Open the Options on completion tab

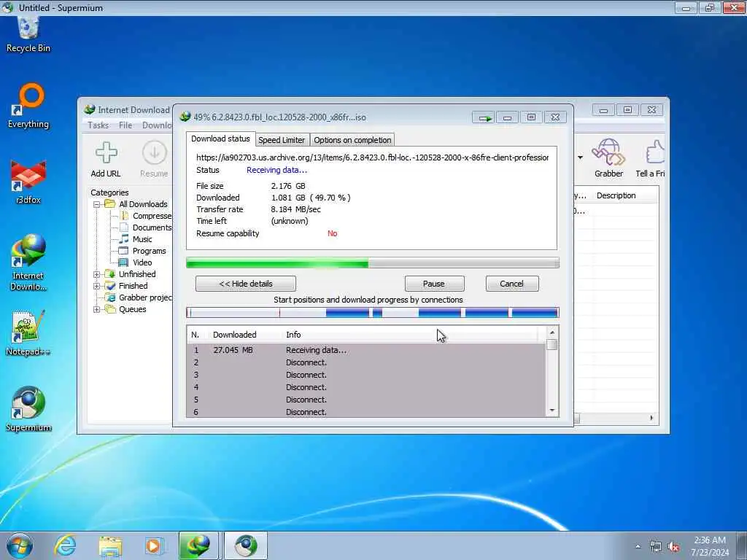(x=352, y=140)
